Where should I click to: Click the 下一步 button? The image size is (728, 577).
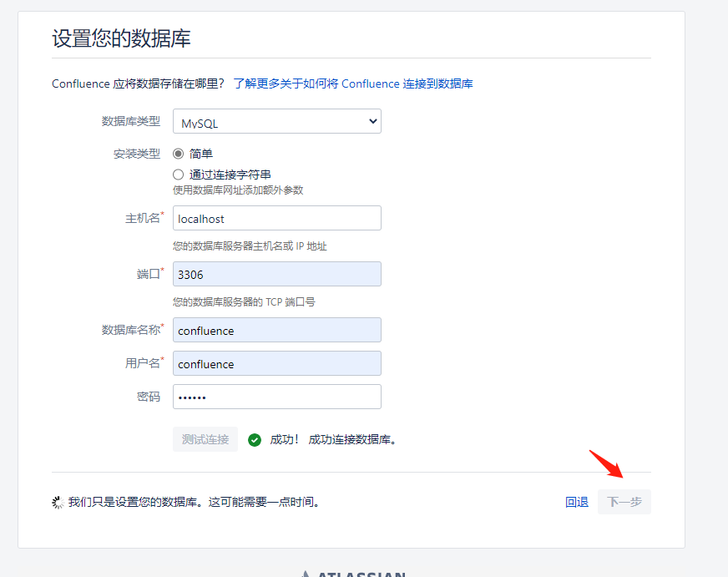pos(624,502)
